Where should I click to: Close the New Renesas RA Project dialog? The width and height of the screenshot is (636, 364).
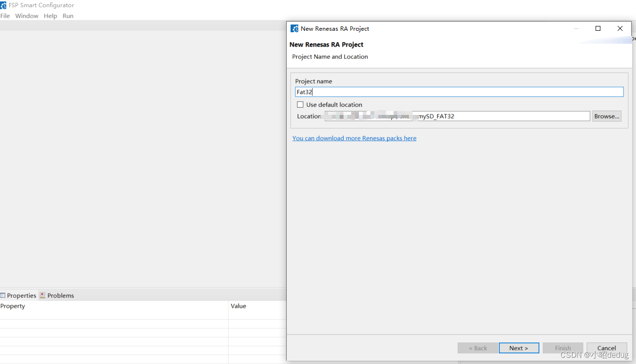[x=620, y=28]
